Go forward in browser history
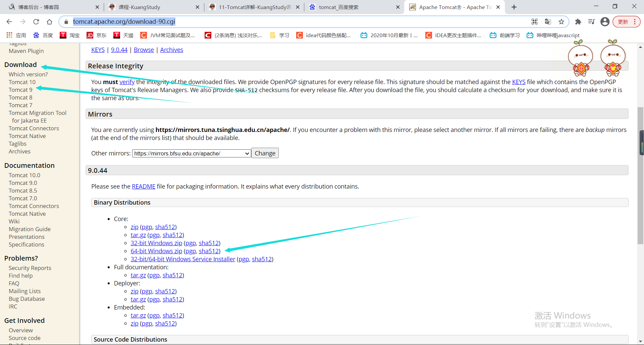Image resolution: width=644 pixels, height=345 pixels. (22, 22)
